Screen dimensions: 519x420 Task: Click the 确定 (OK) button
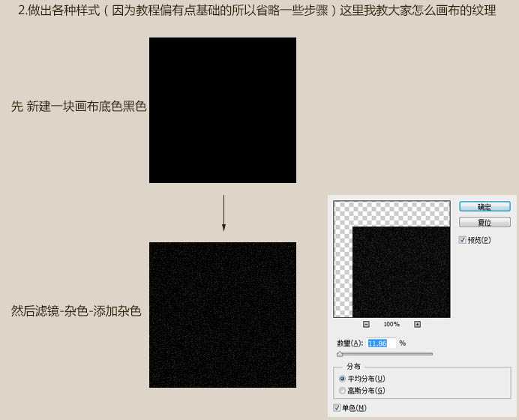[484, 207]
